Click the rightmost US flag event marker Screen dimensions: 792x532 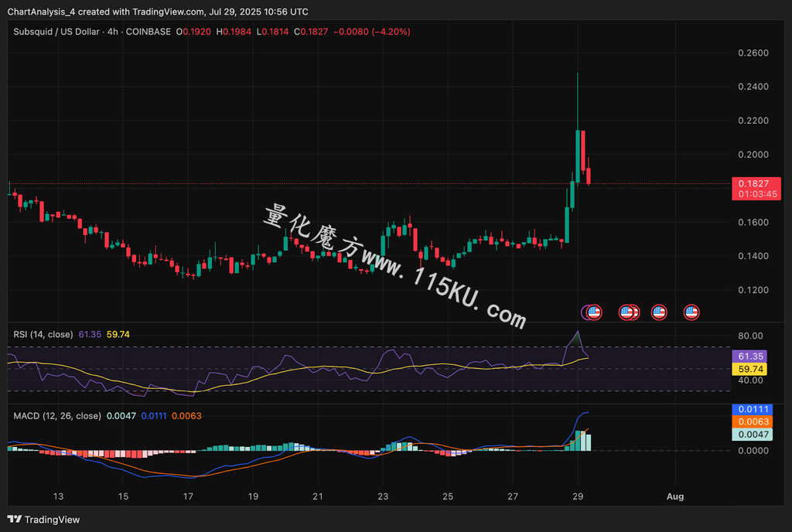[691, 312]
